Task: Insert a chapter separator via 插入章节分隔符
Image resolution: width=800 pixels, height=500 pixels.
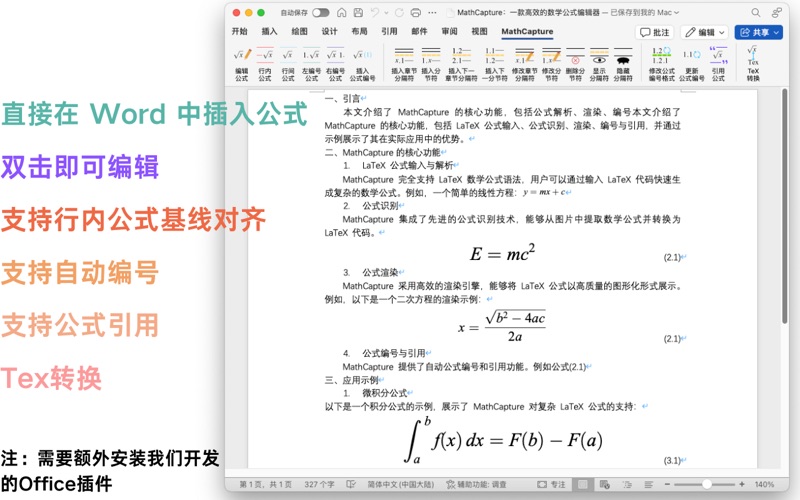Action: 404,64
